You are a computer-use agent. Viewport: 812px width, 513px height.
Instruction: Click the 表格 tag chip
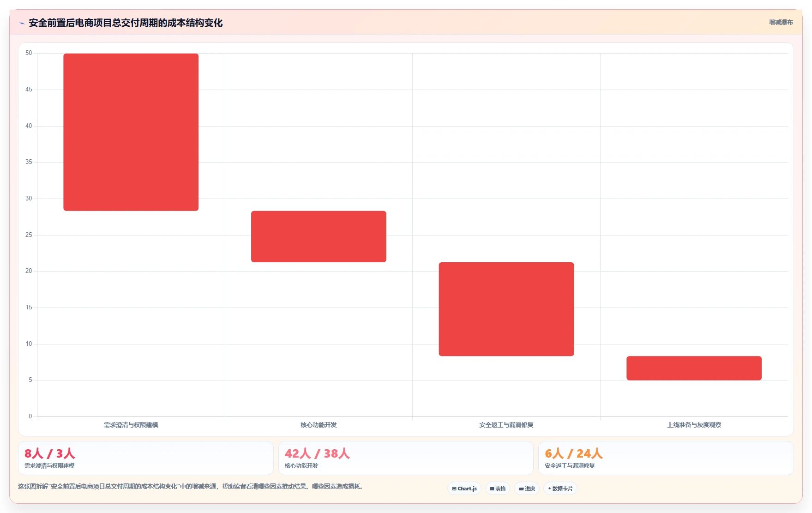(x=498, y=489)
